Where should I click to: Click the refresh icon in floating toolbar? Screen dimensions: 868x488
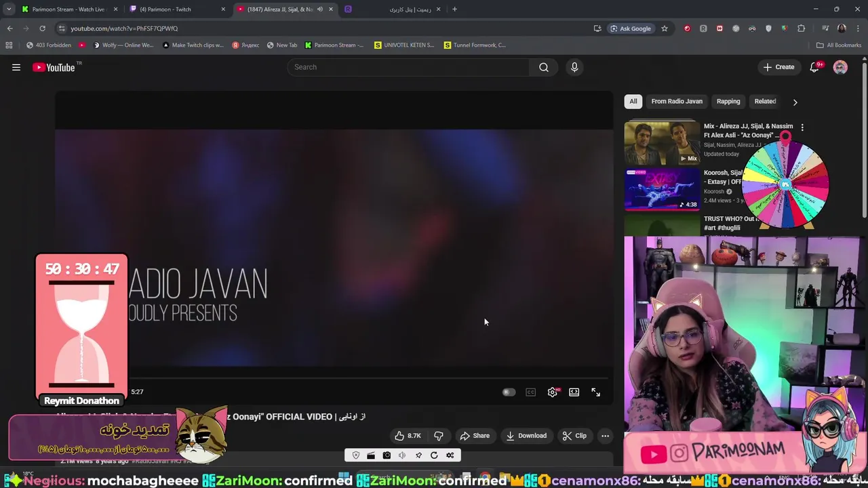434,455
